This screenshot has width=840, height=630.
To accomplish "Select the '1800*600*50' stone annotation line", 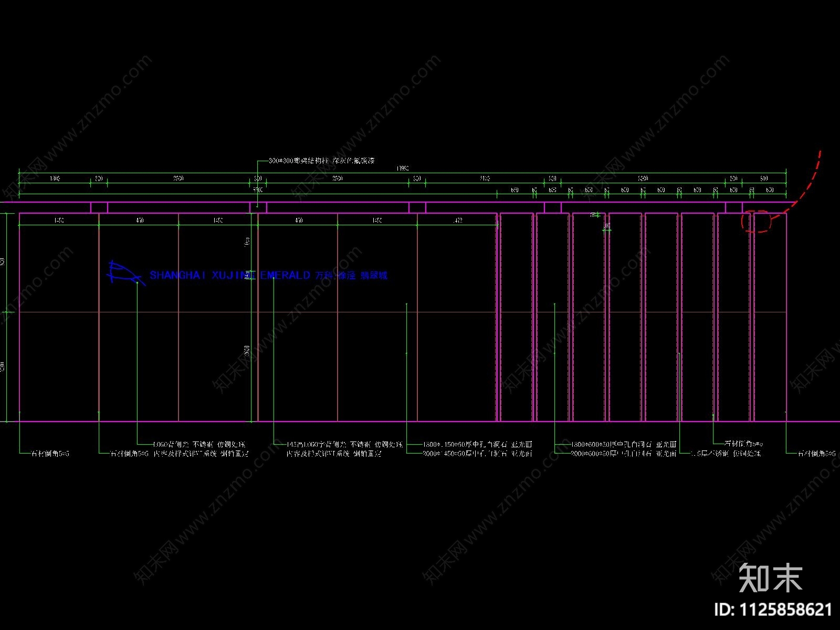I will coord(624,444).
